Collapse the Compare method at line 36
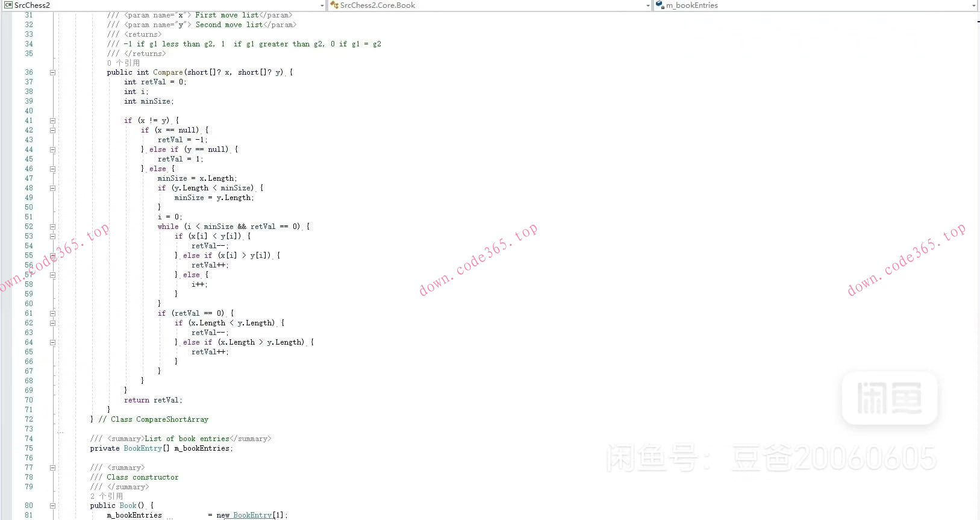 (x=52, y=72)
